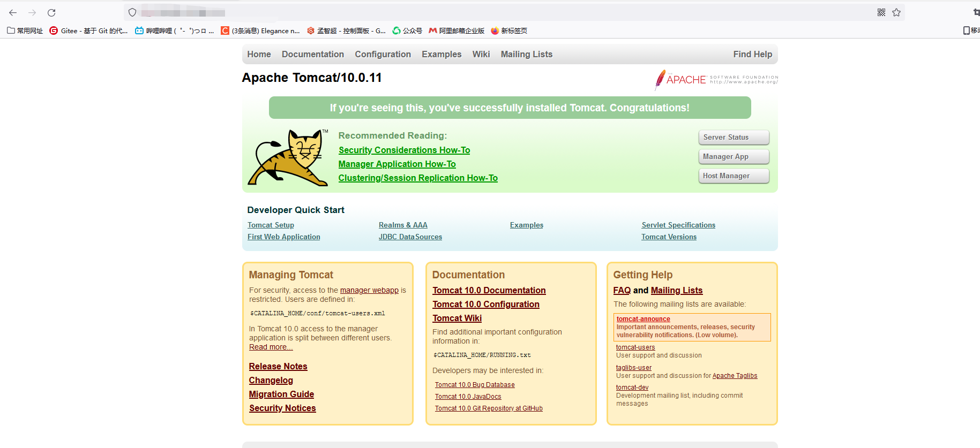Open the Configuration nav item
980x448 pixels.
coord(383,54)
